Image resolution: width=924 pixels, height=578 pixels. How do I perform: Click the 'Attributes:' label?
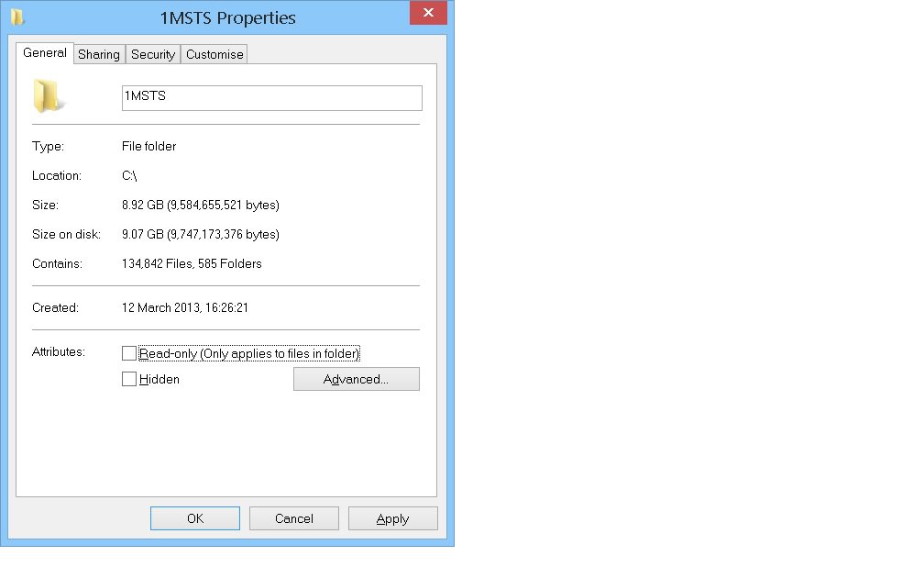coord(59,352)
